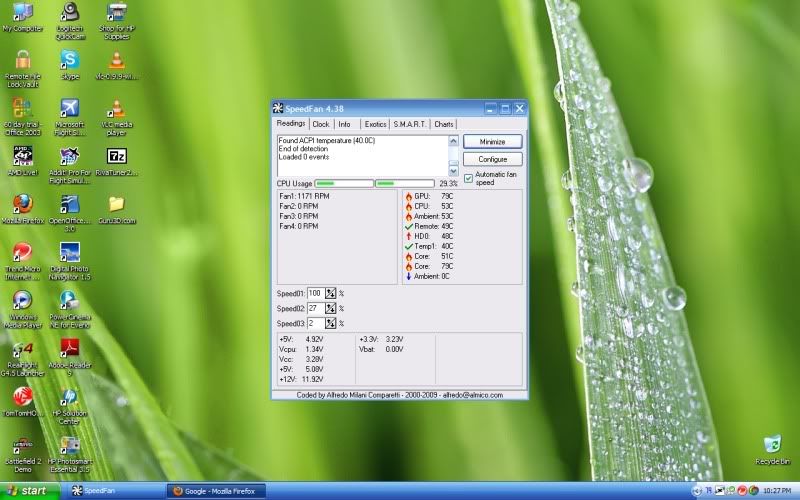Select the RivaTuner 7z archive icon
800x500 pixels.
tap(117, 161)
